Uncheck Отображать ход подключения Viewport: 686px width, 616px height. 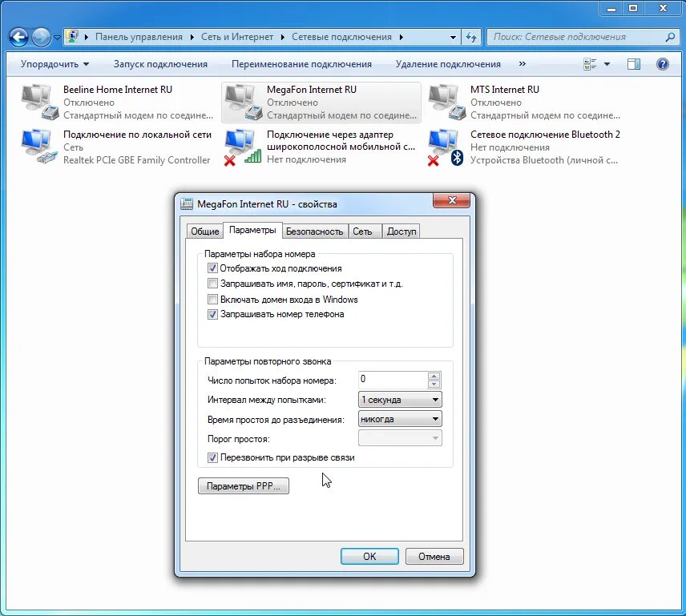(212, 268)
